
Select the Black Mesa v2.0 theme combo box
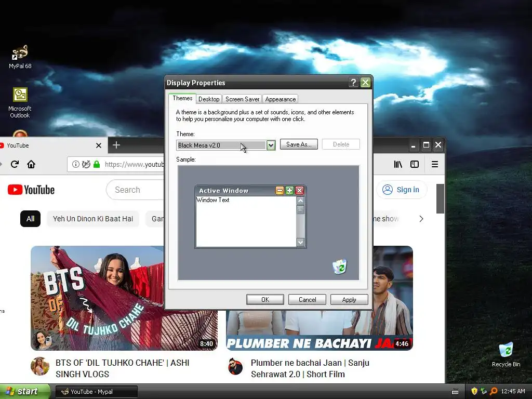226,145
